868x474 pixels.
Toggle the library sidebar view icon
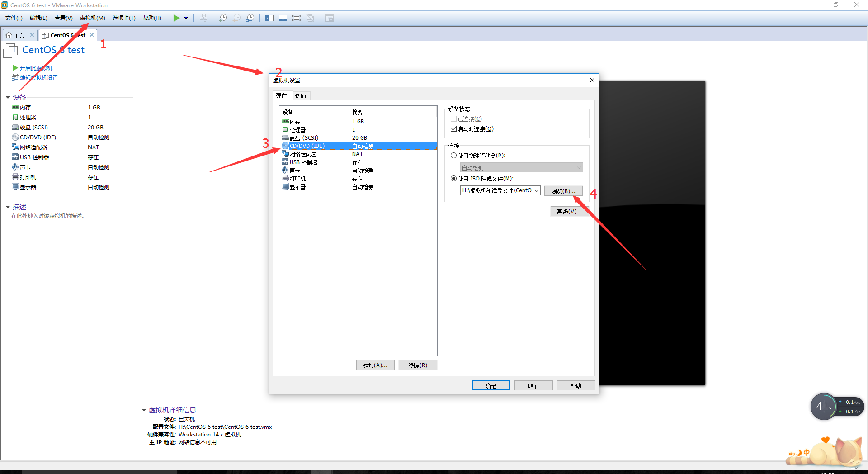pos(269,18)
